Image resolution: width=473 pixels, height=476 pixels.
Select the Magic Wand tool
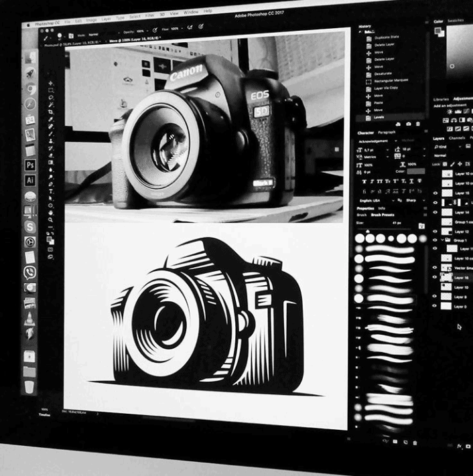tap(51, 104)
